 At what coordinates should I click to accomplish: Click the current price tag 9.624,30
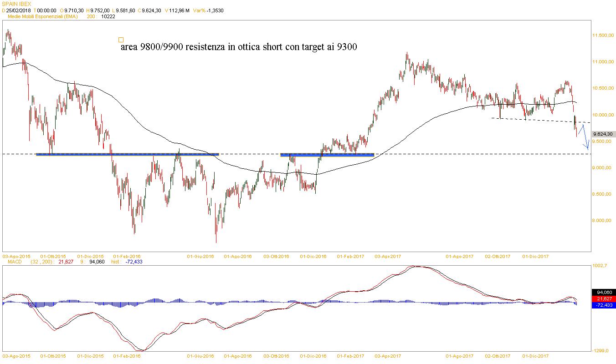point(603,134)
